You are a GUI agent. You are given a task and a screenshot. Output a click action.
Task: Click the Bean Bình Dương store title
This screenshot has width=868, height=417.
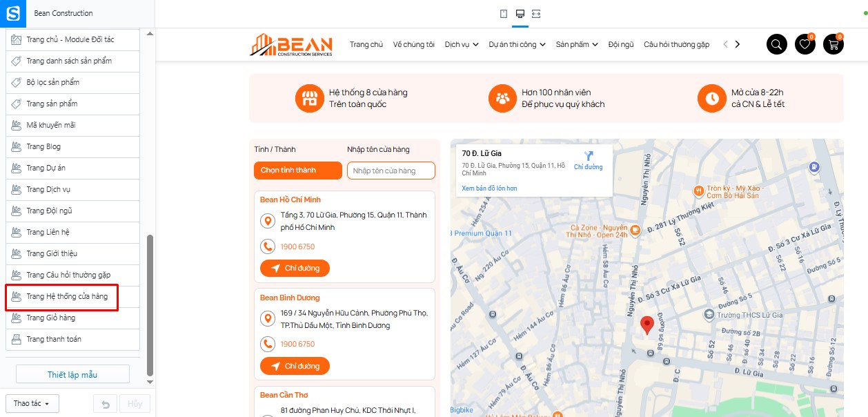pos(290,298)
